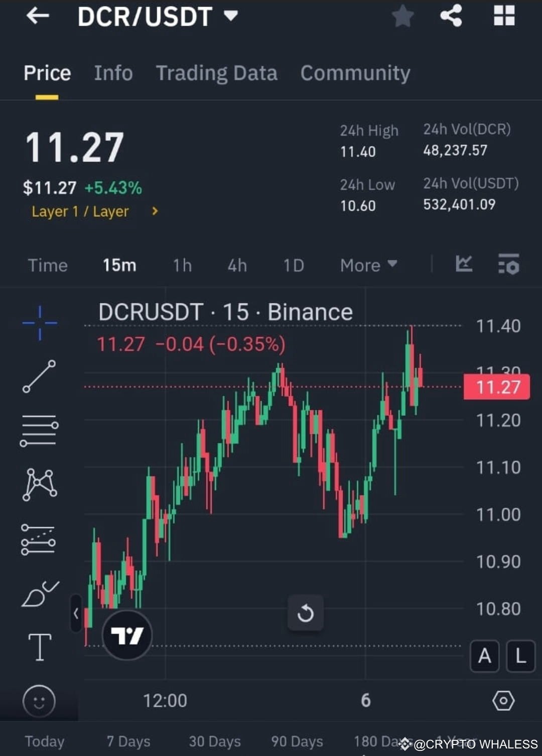Select the pattern drawing tool

pos(39,483)
